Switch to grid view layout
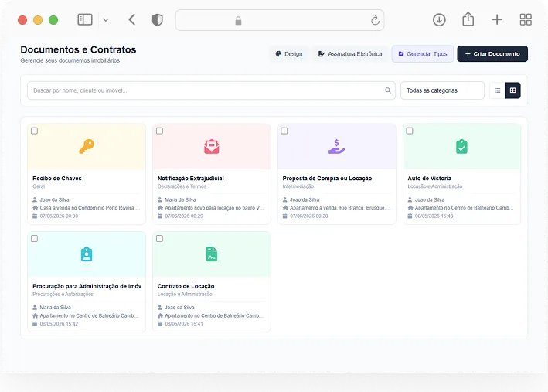The width and height of the screenshot is (548, 392). pyautogui.click(x=512, y=90)
